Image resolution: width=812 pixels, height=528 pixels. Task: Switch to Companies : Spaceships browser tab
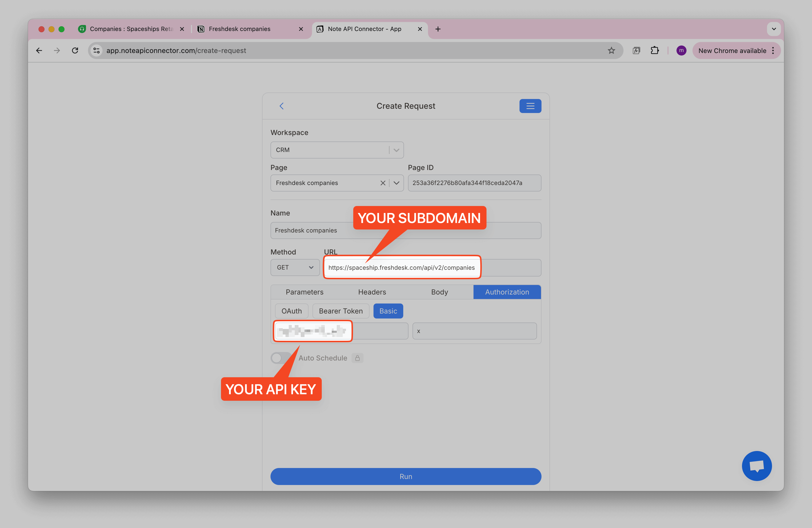pos(131,29)
